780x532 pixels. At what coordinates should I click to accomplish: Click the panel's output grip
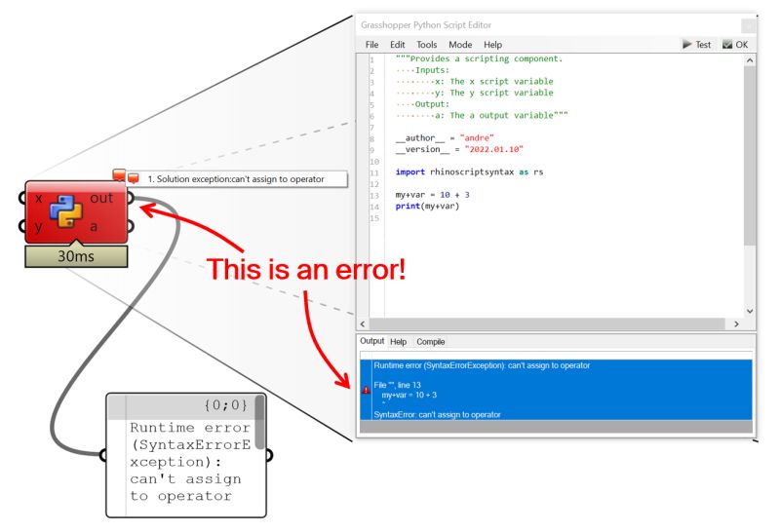coord(269,455)
